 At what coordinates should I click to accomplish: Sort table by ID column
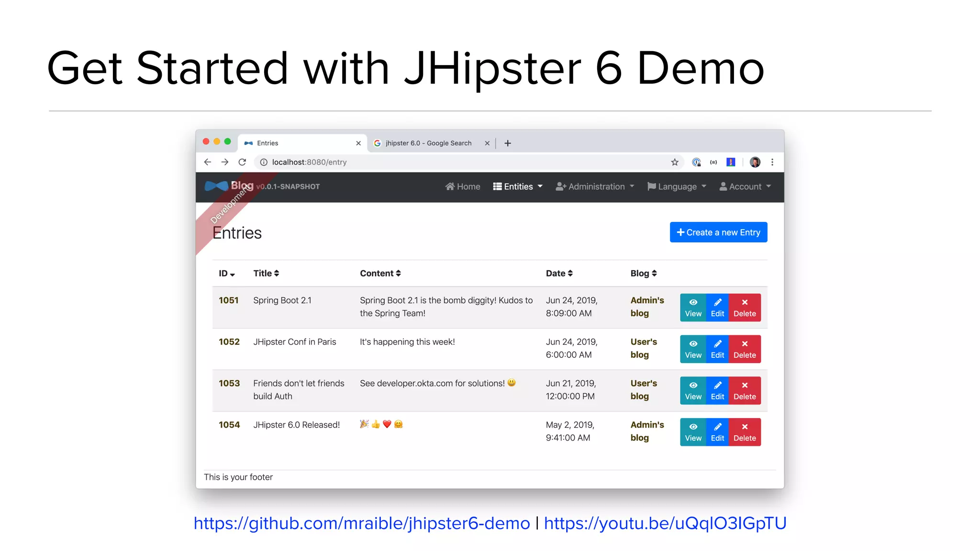click(x=227, y=274)
